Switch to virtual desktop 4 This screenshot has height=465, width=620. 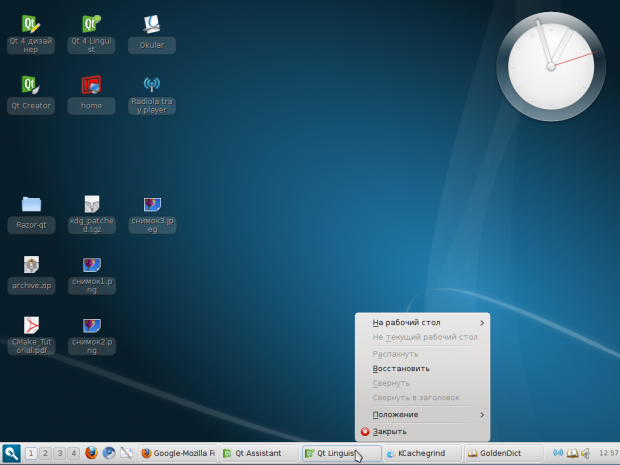point(74,453)
